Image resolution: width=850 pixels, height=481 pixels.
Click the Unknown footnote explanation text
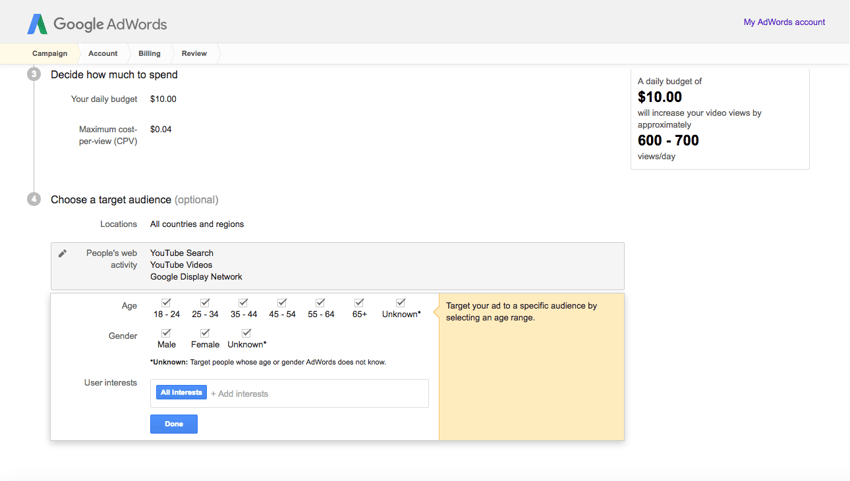click(268, 362)
